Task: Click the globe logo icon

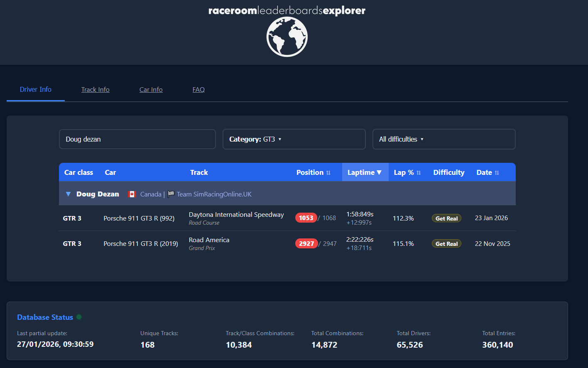Action: tap(287, 37)
